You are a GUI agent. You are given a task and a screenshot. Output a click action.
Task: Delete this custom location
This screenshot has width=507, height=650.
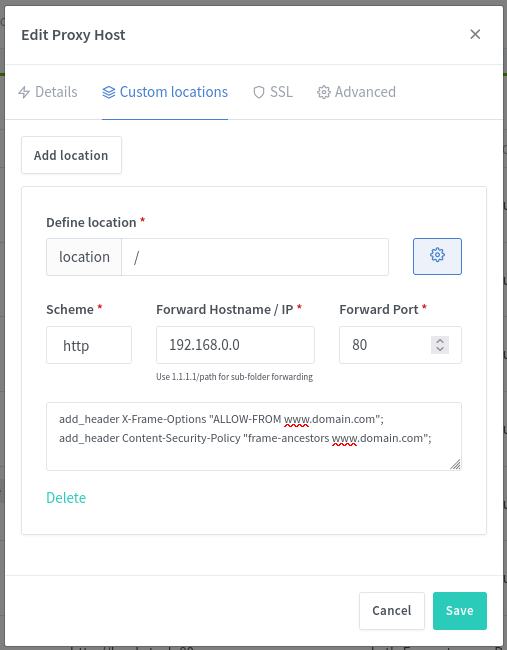[x=66, y=497]
